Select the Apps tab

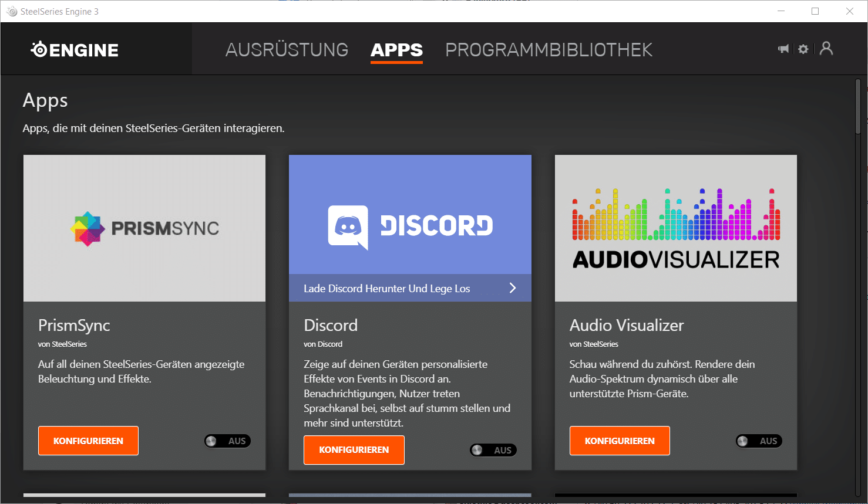[x=396, y=50]
